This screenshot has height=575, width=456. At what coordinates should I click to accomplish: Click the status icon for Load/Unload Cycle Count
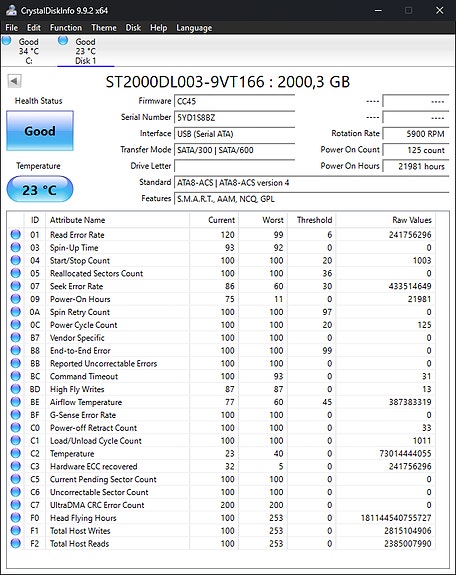(x=16, y=440)
